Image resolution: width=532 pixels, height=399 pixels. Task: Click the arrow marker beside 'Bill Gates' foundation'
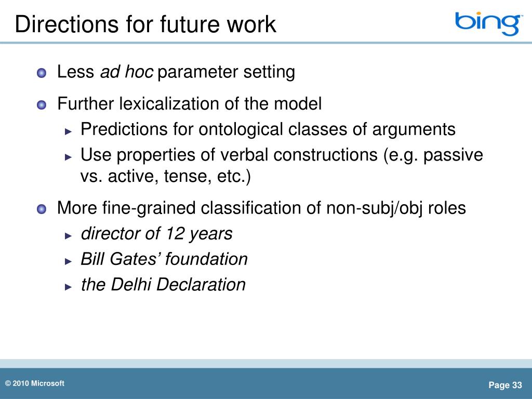(69, 261)
